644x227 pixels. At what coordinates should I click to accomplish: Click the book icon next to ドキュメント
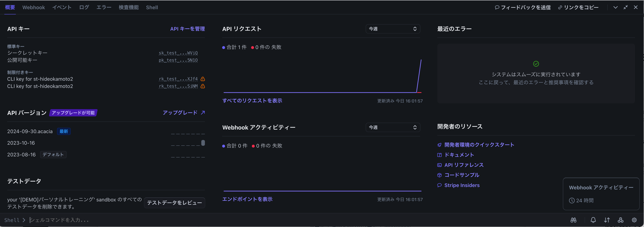click(439, 155)
